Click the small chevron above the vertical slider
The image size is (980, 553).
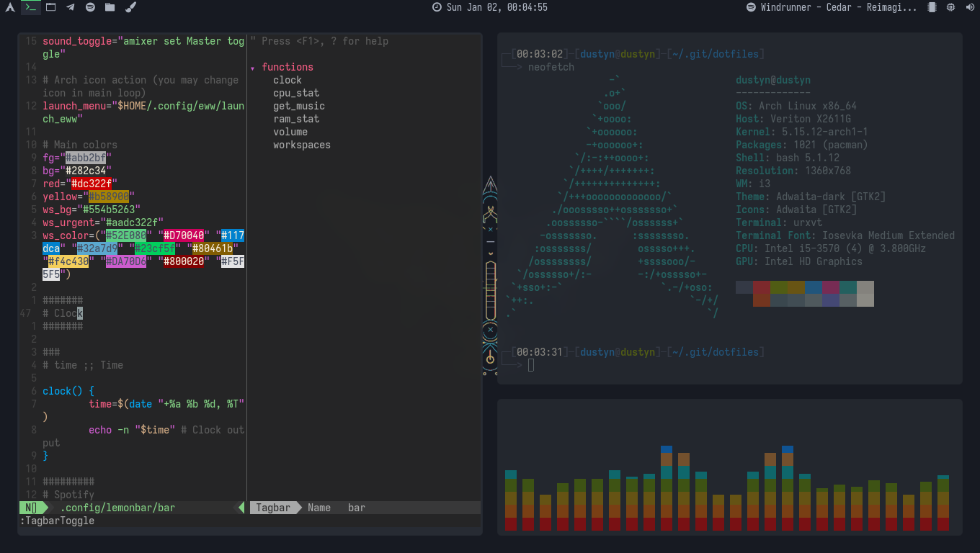point(490,254)
